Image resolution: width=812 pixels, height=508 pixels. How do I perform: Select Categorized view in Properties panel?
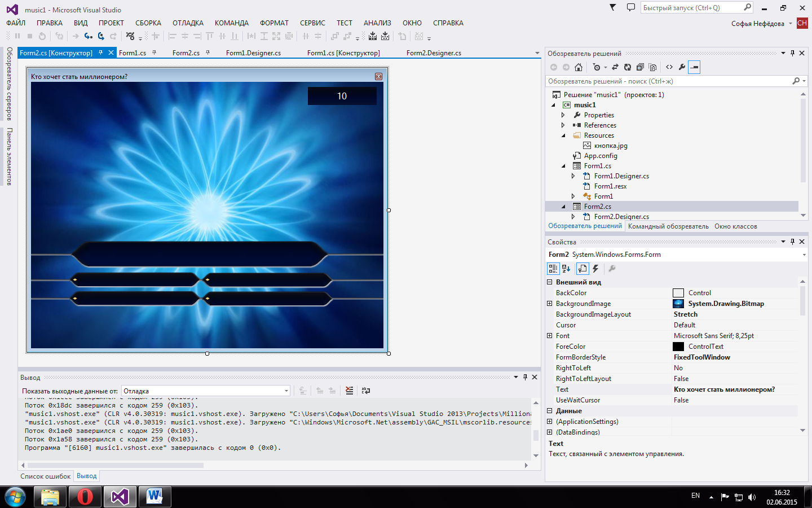(x=553, y=269)
